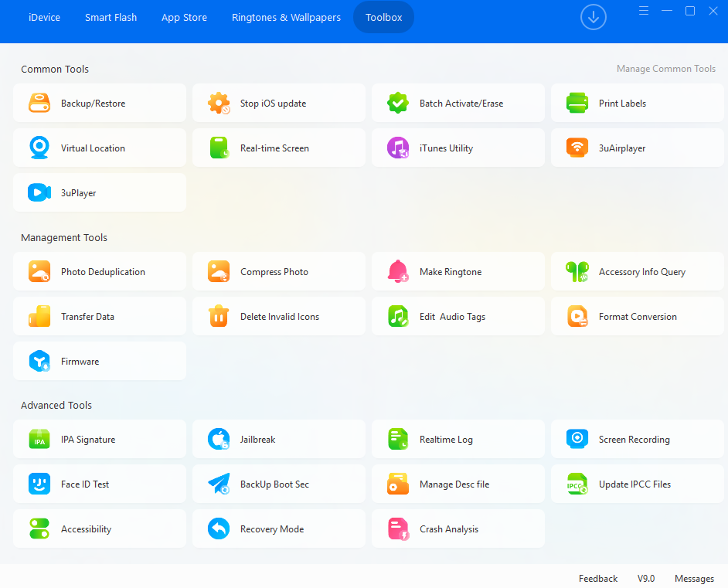Open the Print Labels printer icon
This screenshot has width=728, height=588.
pos(577,103)
